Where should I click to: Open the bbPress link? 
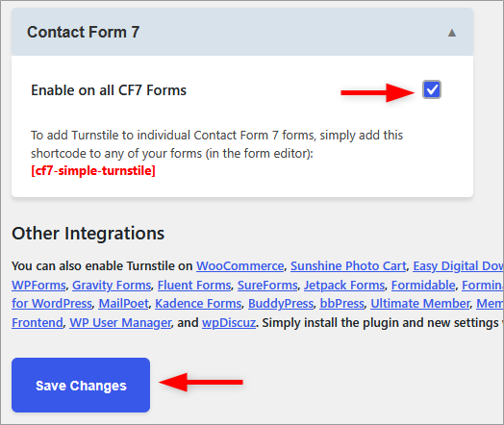pos(341,303)
